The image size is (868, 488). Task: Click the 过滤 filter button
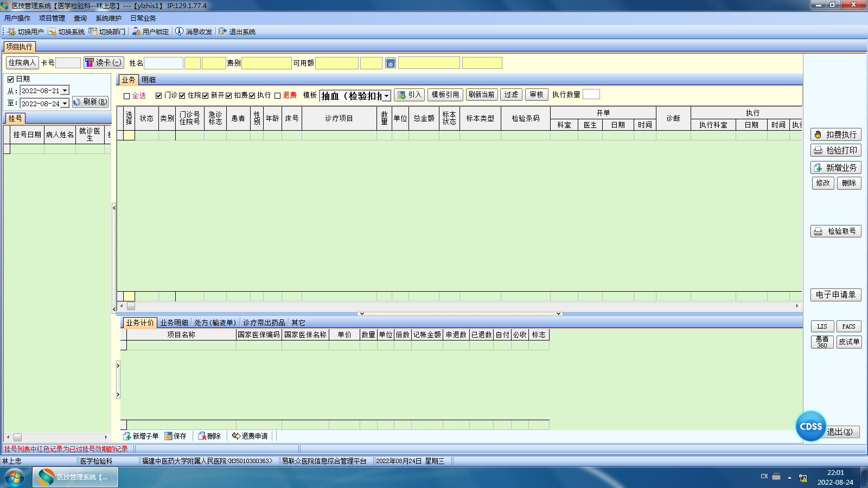511,95
